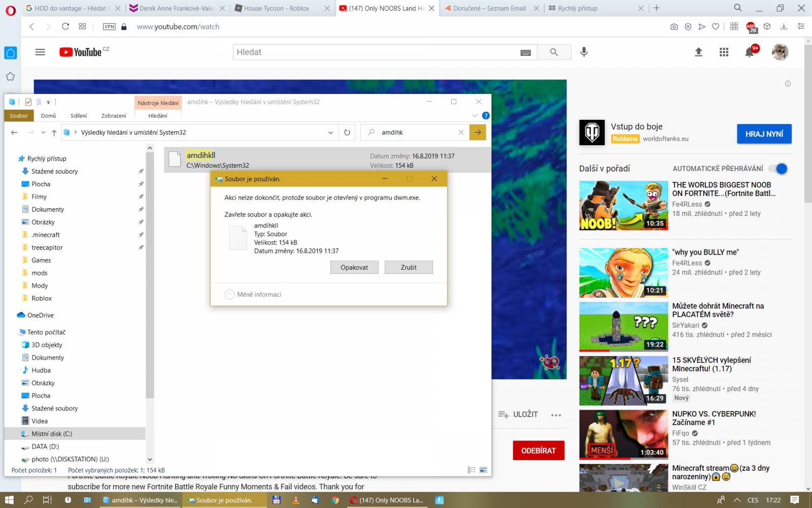Open Opera downloads icon
The height and width of the screenshot is (508, 812).
(x=784, y=26)
